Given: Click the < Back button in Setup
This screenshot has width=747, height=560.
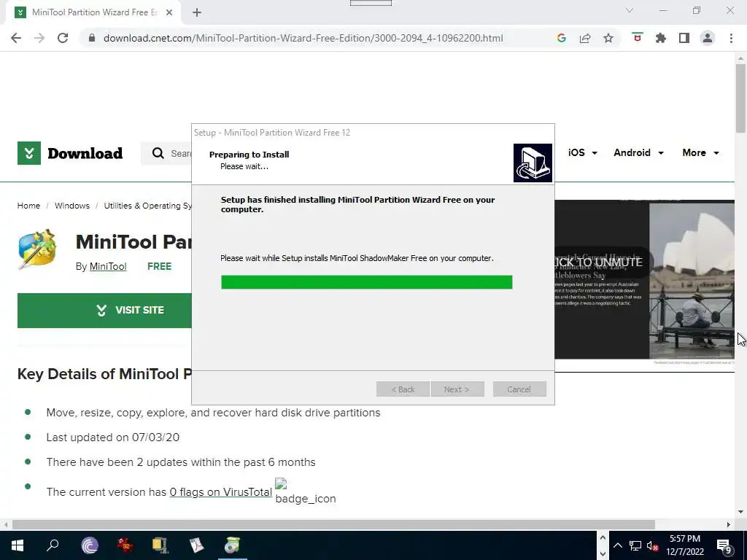Looking at the screenshot, I should [403, 389].
